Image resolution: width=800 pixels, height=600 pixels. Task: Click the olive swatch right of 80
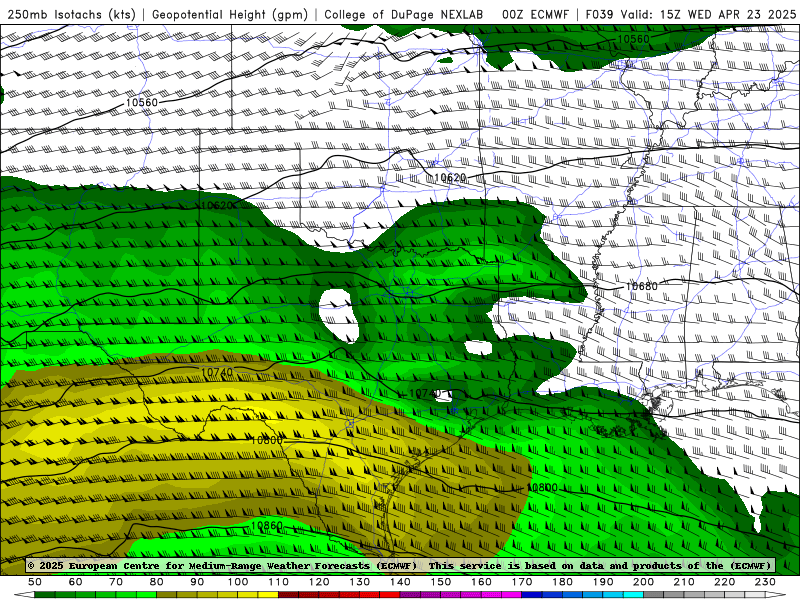(x=167, y=595)
